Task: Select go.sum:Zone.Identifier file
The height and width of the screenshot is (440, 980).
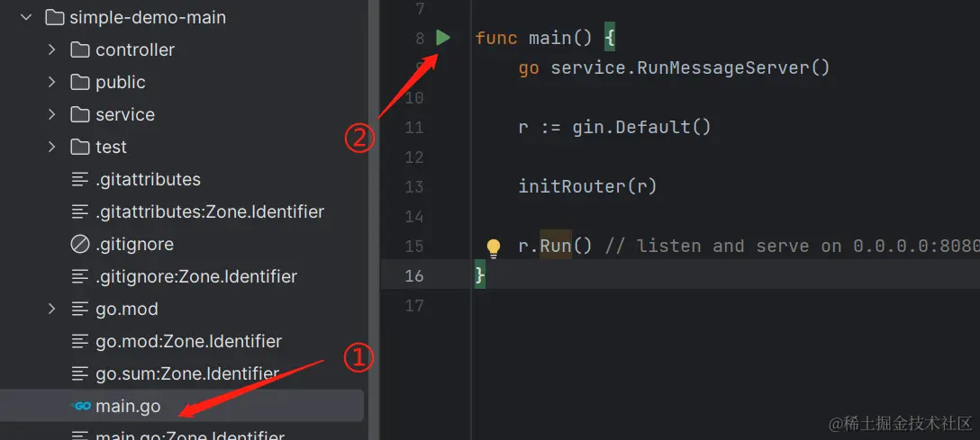Action: [187, 373]
